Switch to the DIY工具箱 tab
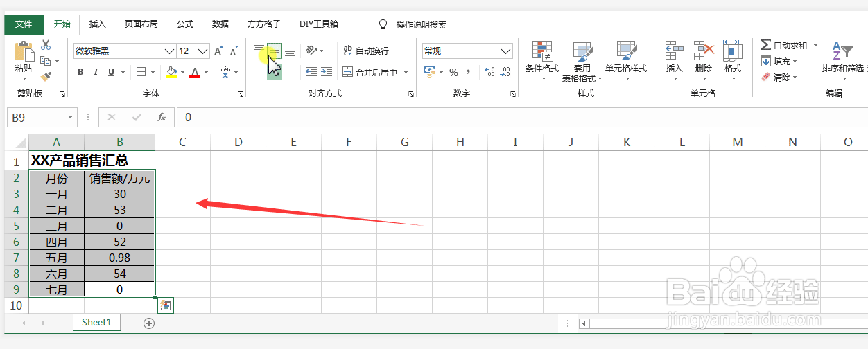This screenshot has width=868, height=349. tap(319, 24)
